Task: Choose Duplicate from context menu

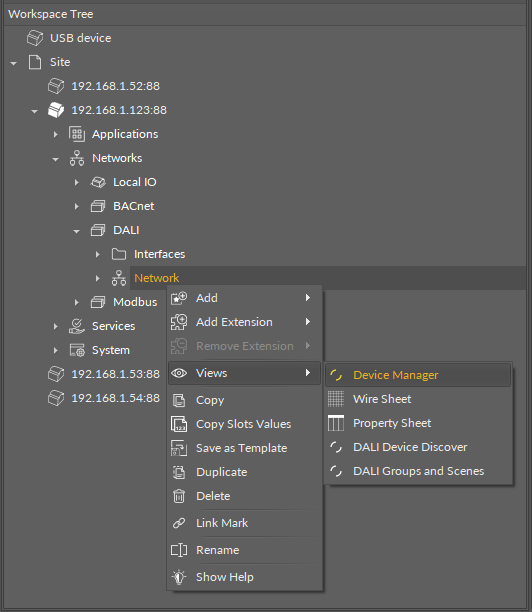Action: click(x=245, y=472)
